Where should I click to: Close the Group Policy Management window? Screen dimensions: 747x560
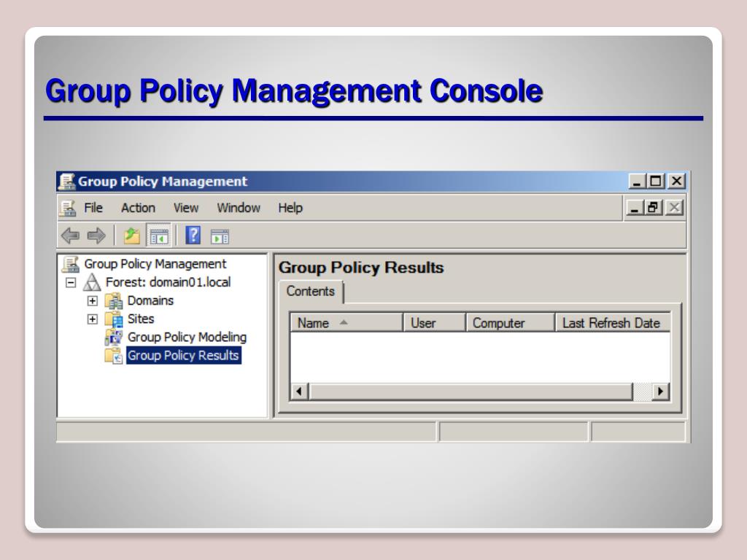[676, 182]
